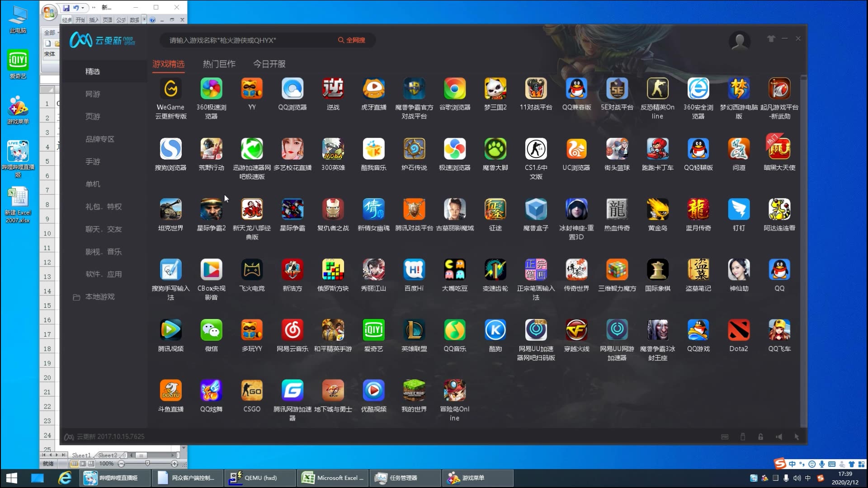Launch 俄罗斯方块 icon
868x488 pixels.
click(333, 270)
